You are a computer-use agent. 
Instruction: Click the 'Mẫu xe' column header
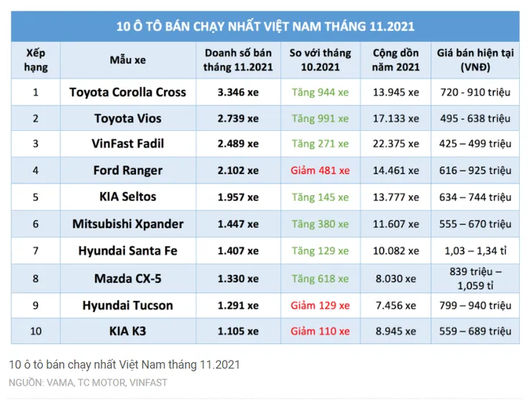128,60
